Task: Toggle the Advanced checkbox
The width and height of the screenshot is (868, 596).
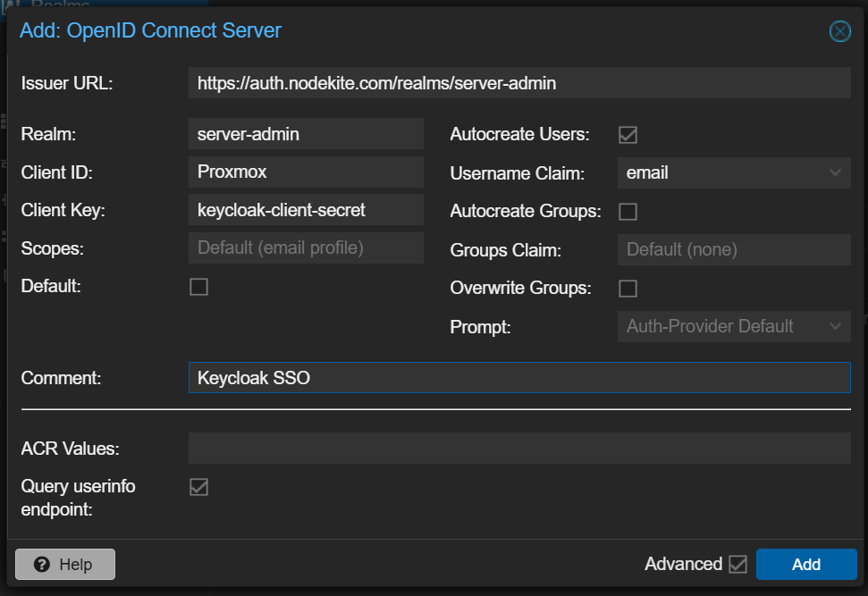Action: (x=737, y=565)
